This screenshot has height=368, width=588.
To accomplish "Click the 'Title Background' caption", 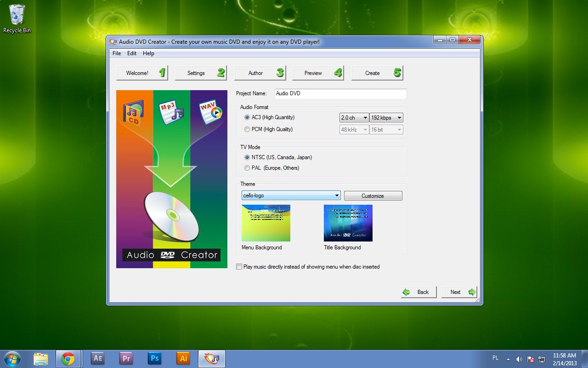I will [x=342, y=247].
